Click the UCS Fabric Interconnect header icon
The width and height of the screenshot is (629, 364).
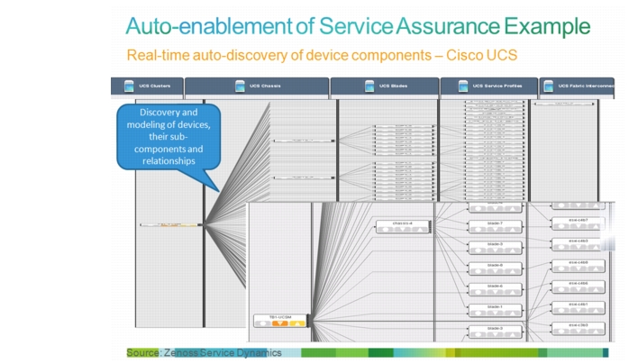coord(549,86)
